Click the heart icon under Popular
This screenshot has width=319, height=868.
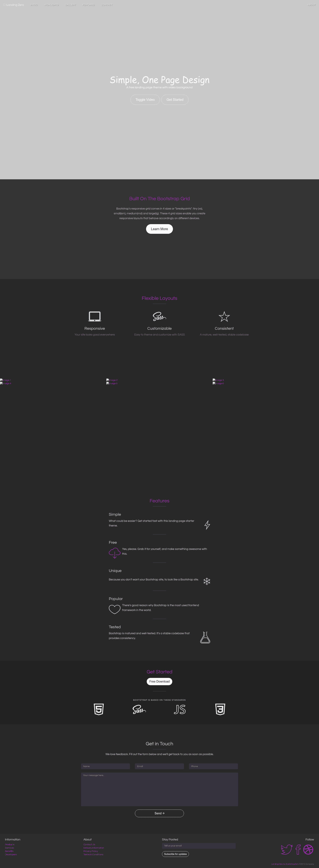[115, 609]
